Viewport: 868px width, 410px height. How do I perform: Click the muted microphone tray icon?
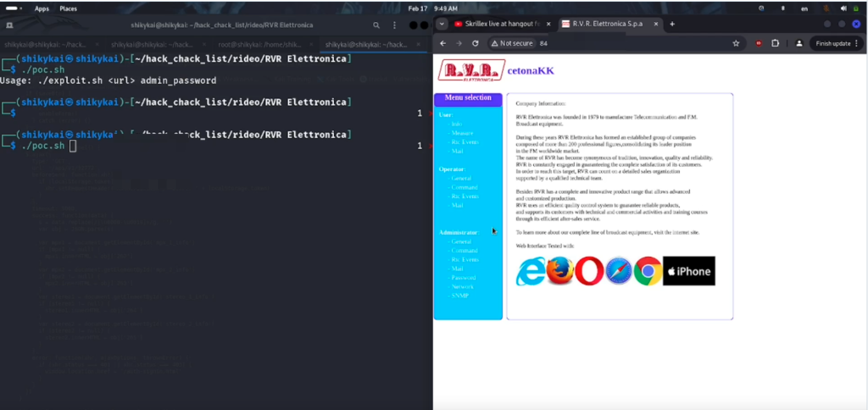826,8
